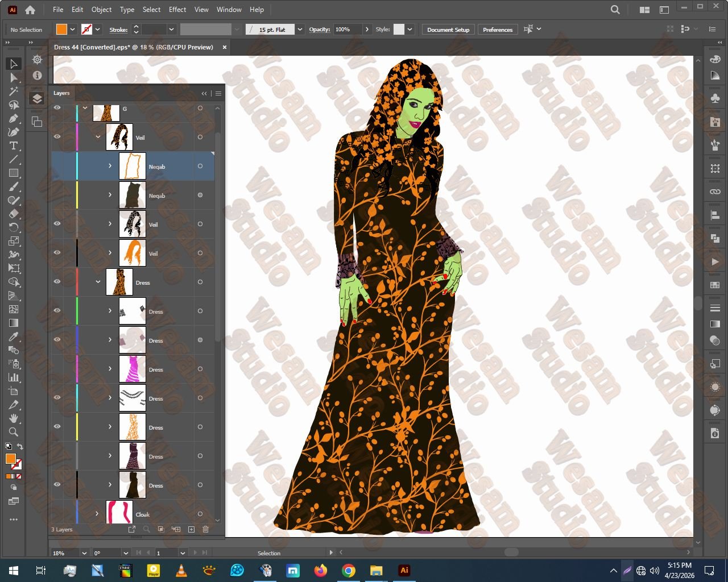Select the Shape Builder tool

click(14, 282)
